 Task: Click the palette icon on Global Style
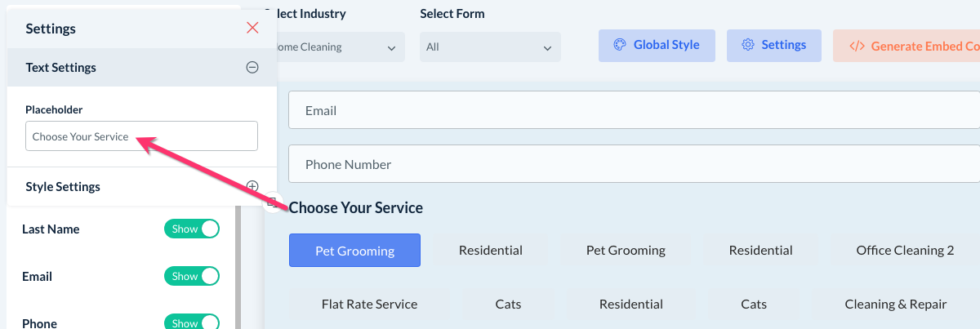point(619,46)
